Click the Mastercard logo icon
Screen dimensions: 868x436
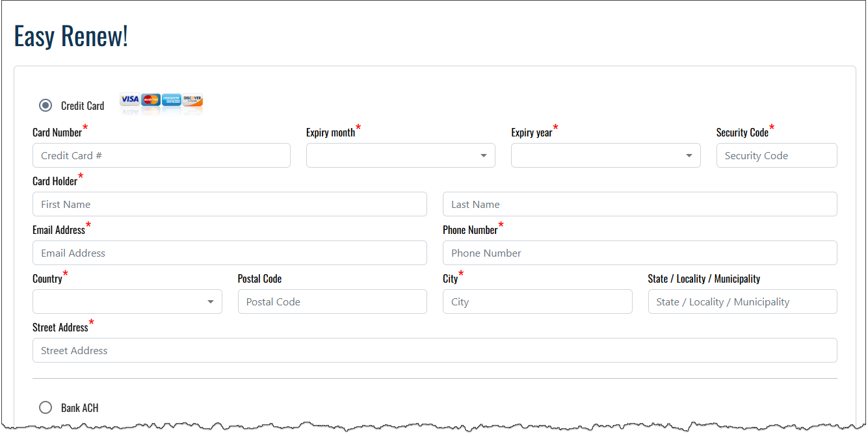151,99
